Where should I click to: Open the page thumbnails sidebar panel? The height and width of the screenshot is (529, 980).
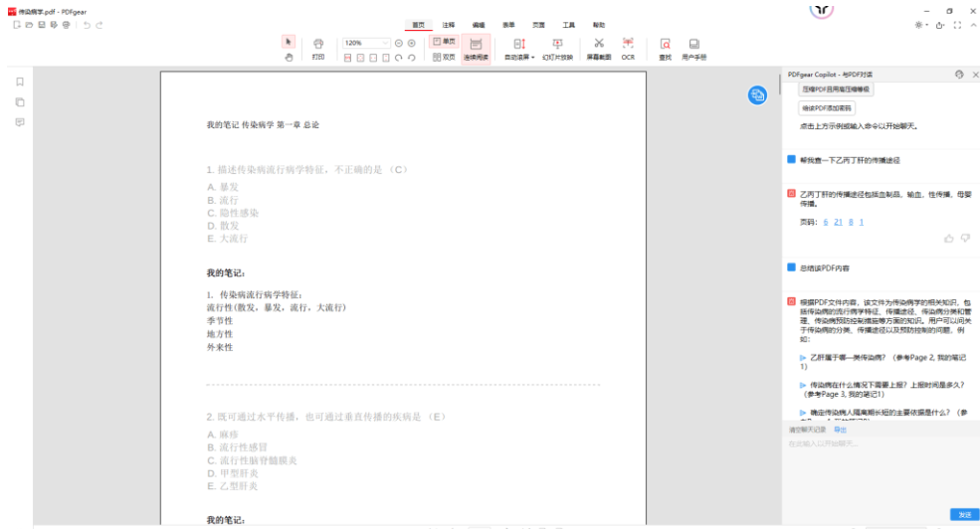20,101
